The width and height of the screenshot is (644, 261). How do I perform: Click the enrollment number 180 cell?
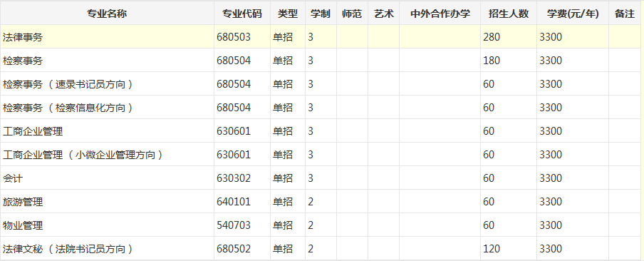(509, 61)
